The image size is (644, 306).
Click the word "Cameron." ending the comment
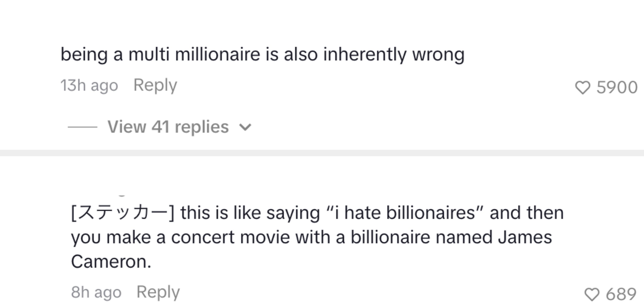[111, 262]
